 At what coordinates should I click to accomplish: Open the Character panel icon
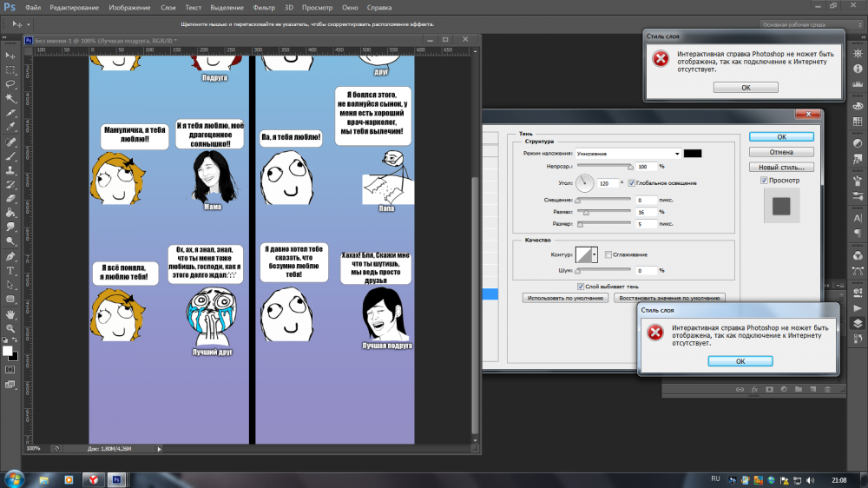[858, 218]
